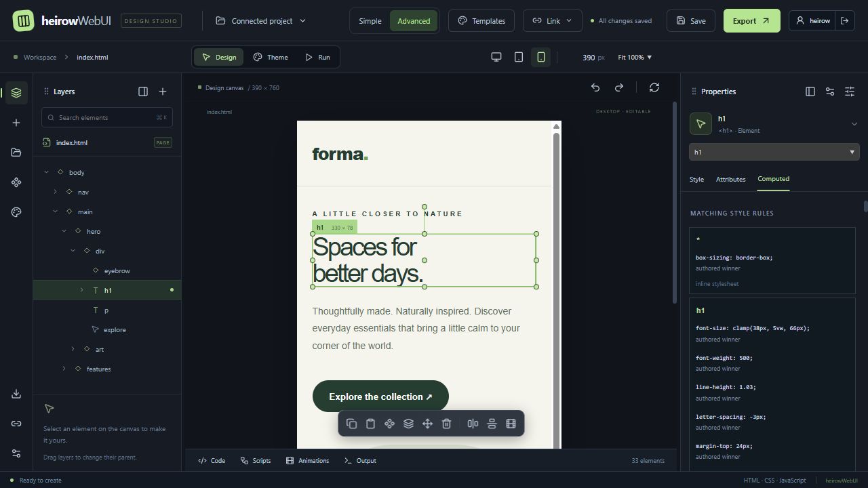This screenshot has height=488, width=868.
Task: Switch to the Theme tab
Action: pos(271,57)
